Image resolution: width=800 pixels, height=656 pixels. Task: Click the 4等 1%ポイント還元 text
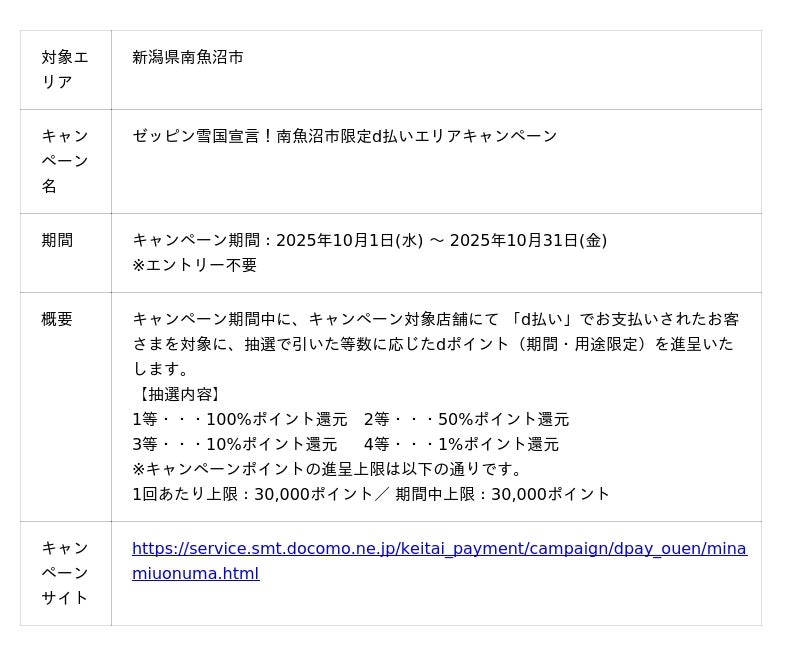click(x=461, y=445)
